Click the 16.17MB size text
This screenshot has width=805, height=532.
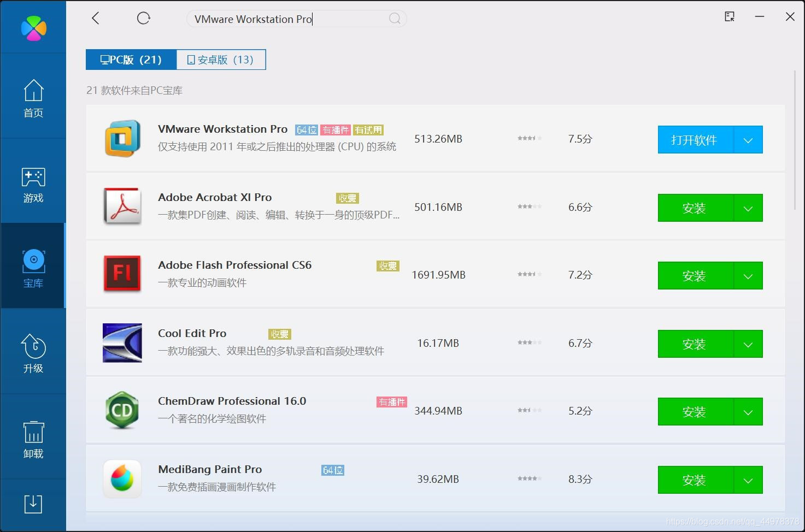click(438, 343)
